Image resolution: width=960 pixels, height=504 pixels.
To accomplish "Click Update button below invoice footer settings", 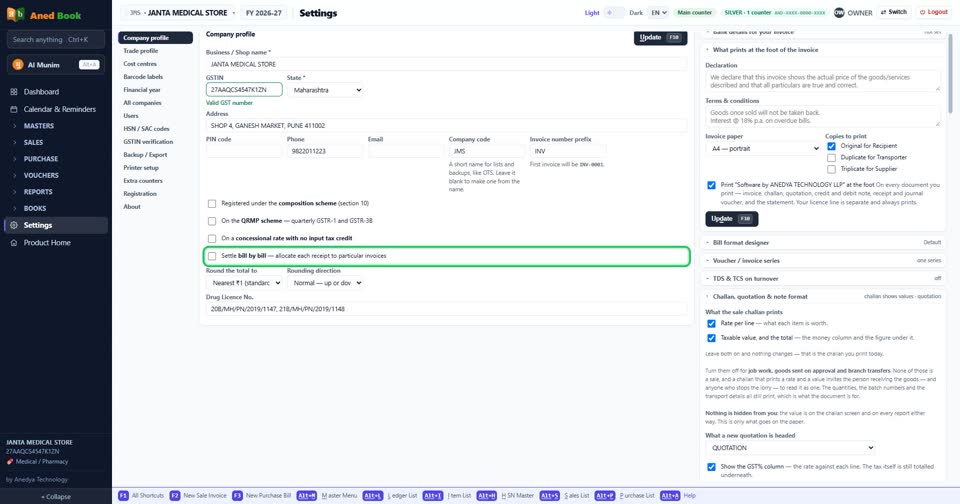I will point(732,219).
